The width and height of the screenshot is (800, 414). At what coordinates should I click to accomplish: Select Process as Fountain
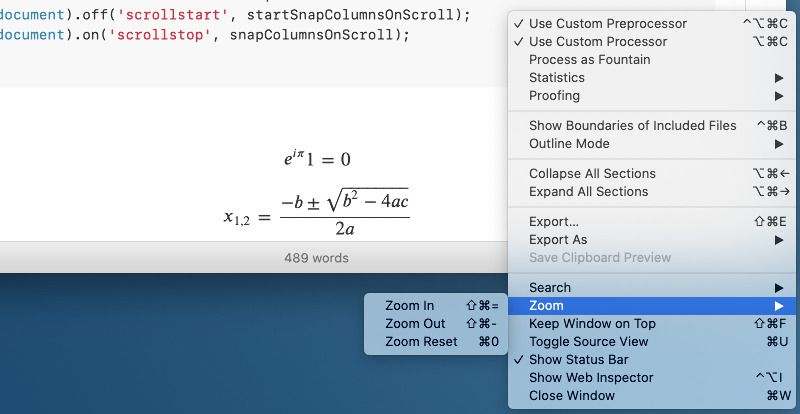click(x=652, y=60)
